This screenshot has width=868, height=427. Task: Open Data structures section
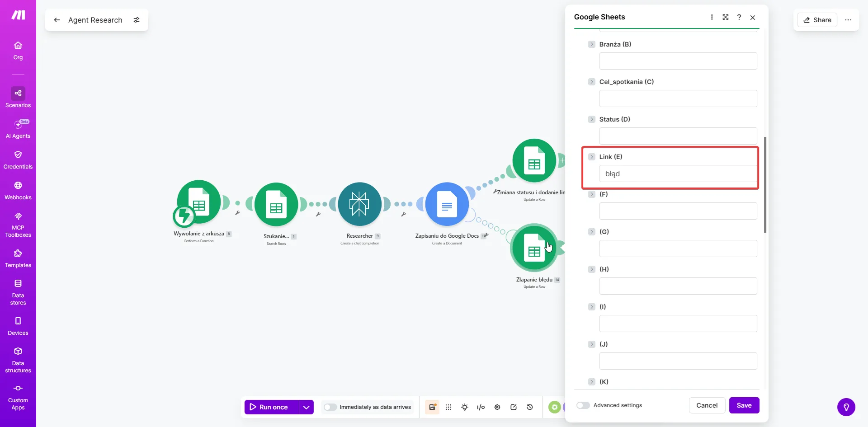pyautogui.click(x=18, y=360)
